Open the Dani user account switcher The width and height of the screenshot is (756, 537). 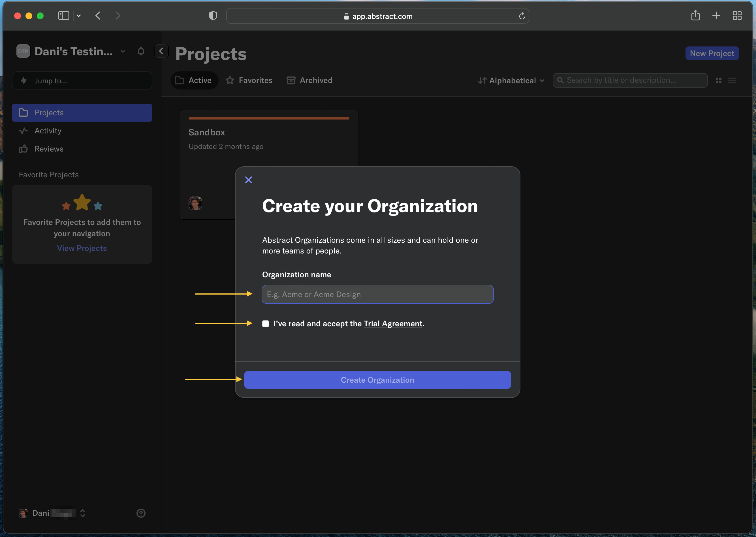tap(83, 513)
